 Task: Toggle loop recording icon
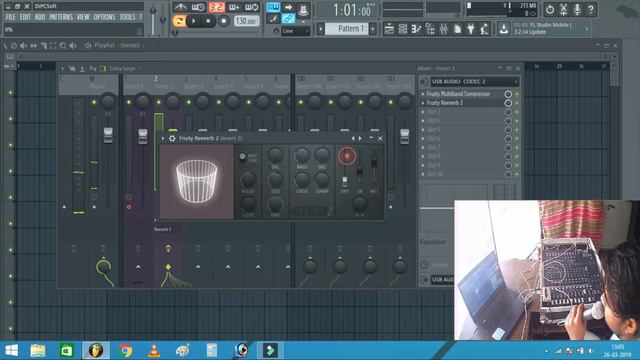[251, 7]
